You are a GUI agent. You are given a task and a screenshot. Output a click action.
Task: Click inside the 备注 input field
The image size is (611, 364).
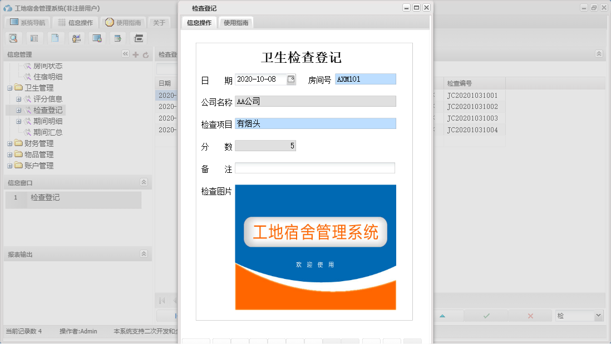314,167
